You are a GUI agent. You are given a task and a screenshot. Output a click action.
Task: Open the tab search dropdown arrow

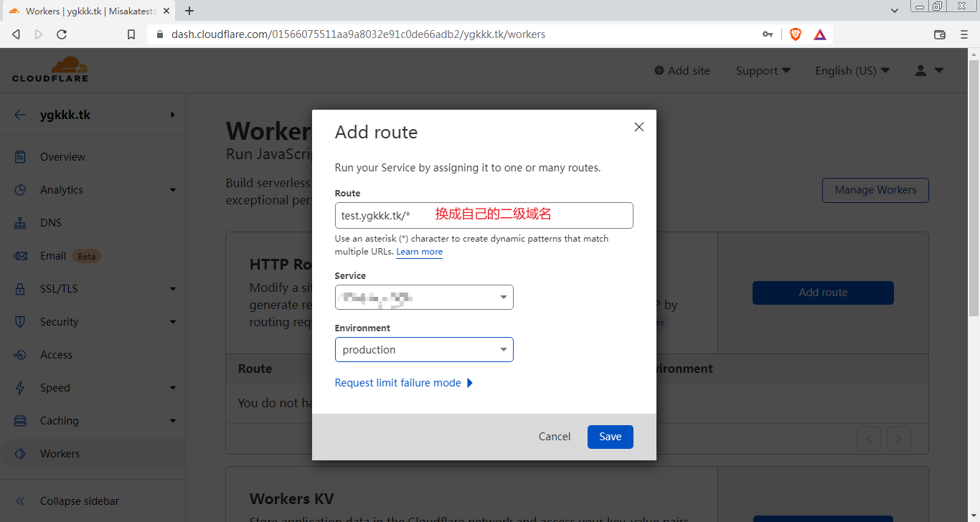[895, 11]
